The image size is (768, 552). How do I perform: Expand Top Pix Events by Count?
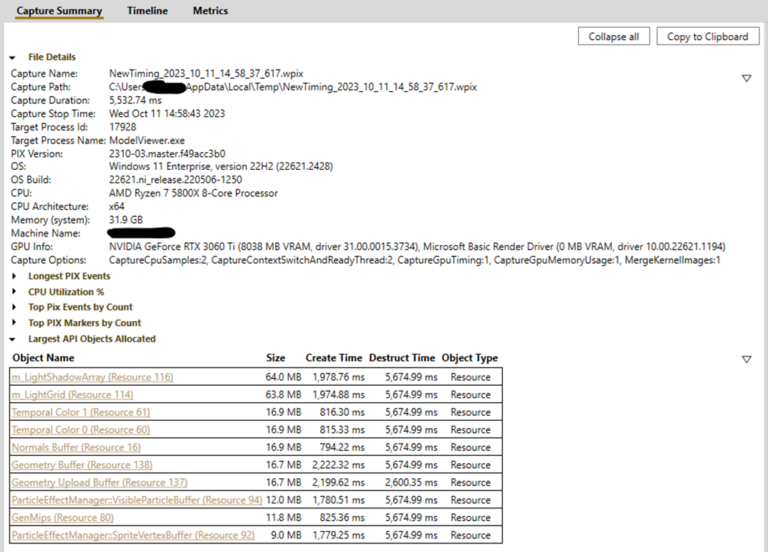point(14,308)
